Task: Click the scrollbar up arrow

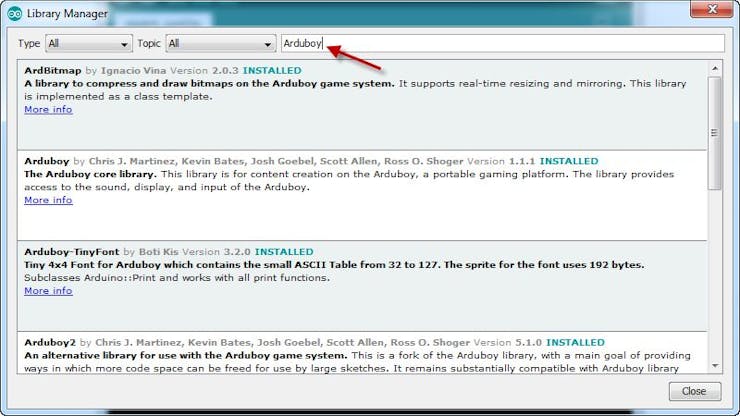Action: tap(715, 68)
